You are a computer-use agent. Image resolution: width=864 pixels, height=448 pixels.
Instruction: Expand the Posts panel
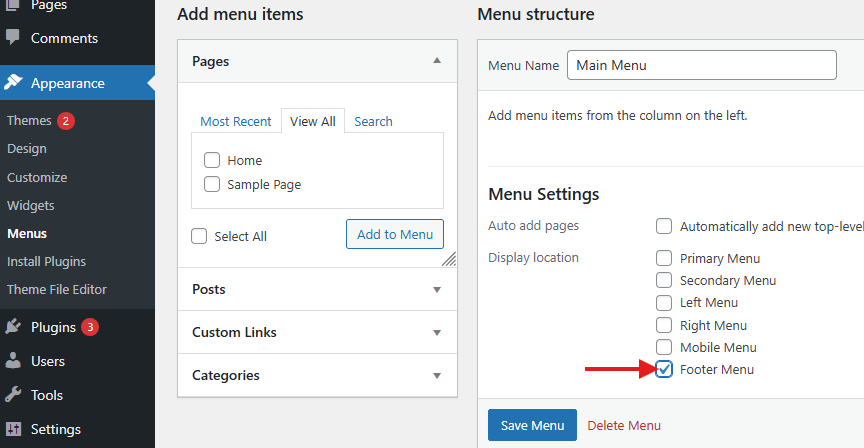(317, 289)
